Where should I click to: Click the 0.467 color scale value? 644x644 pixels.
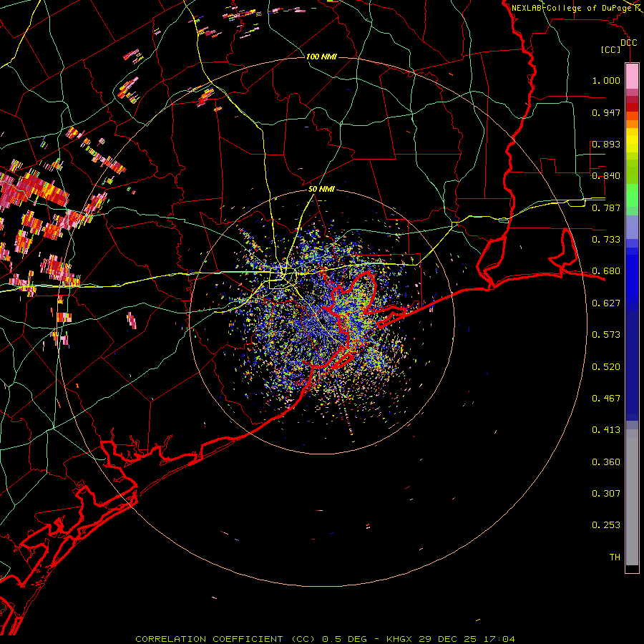(606, 399)
